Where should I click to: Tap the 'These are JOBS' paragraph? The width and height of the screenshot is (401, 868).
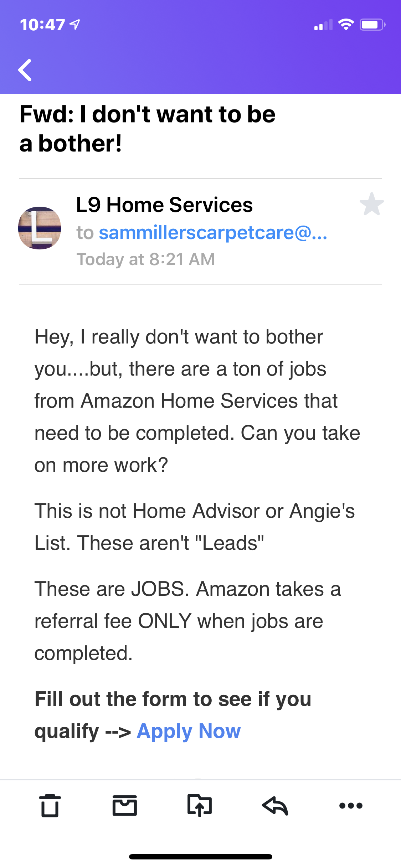coord(187,621)
